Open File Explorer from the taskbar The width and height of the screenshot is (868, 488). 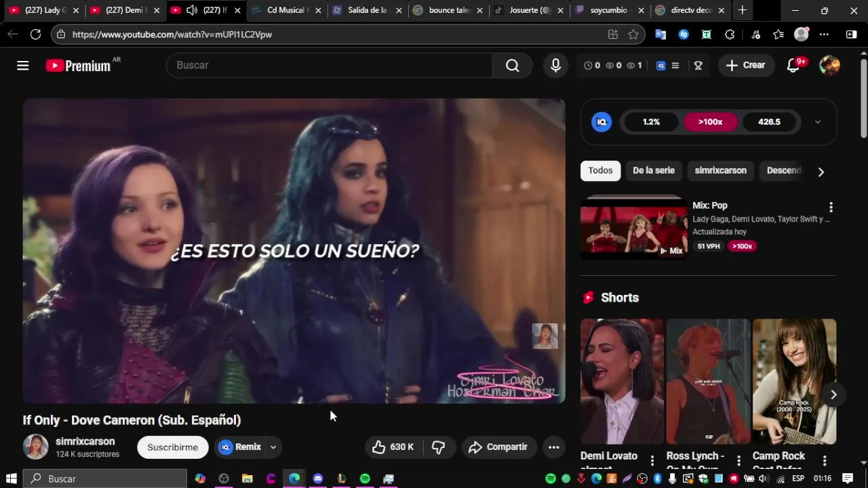(x=248, y=479)
